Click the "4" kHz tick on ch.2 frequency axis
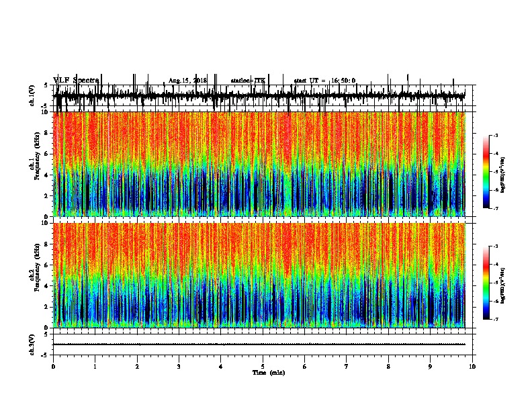Image resolution: width=532 pixels, height=411 pixels. coord(46,286)
